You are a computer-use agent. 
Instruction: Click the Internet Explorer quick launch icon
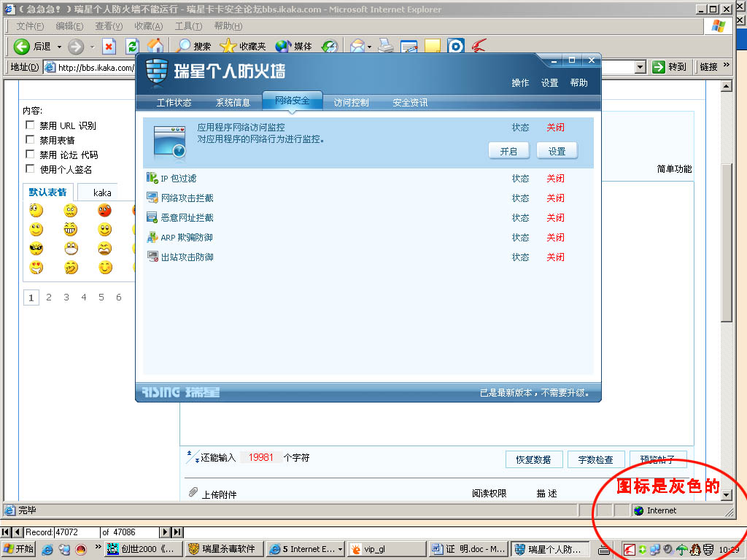coord(47,549)
